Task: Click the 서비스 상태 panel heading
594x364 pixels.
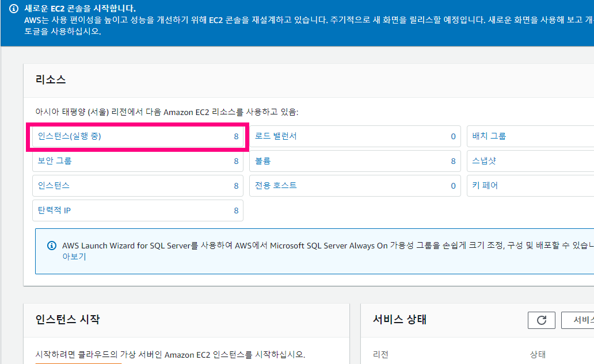Action: coord(399,319)
